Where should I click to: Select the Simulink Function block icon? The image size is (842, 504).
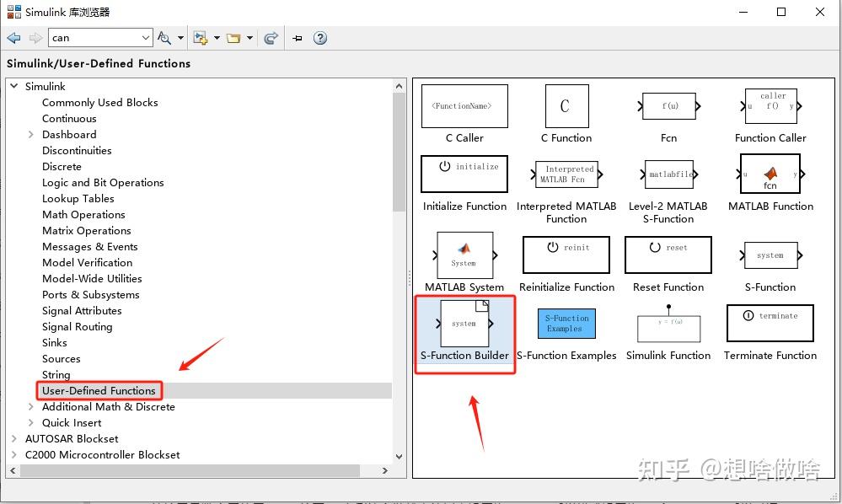(668, 323)
